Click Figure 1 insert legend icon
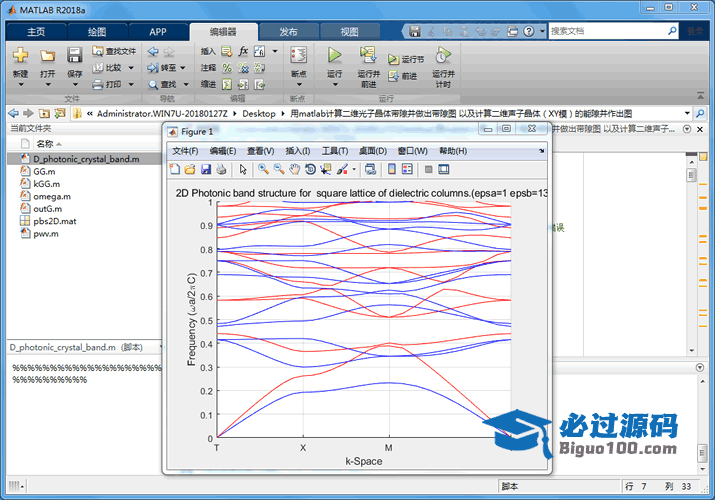The height and width of the screenshot is (500, 715). coord(407,170)
